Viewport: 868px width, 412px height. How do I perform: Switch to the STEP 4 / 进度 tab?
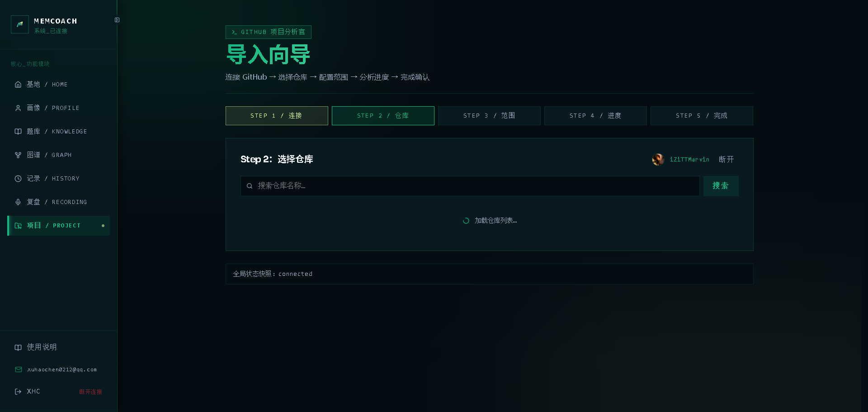(595, 116)
